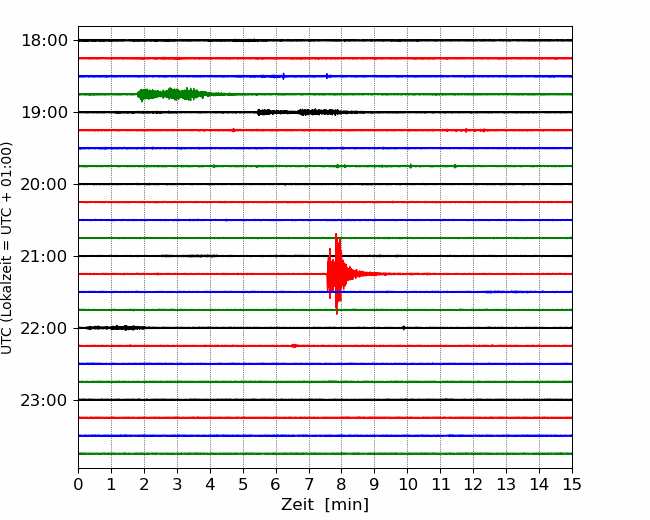Screen dimensions: 650x520
Task: Click the 23:00 time label
Action: click(x=44, y=401)
